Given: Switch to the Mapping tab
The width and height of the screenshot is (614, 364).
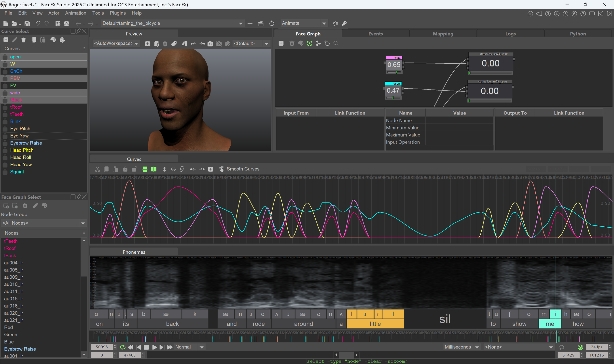Looking at the screenshot, I should point(443,34).
